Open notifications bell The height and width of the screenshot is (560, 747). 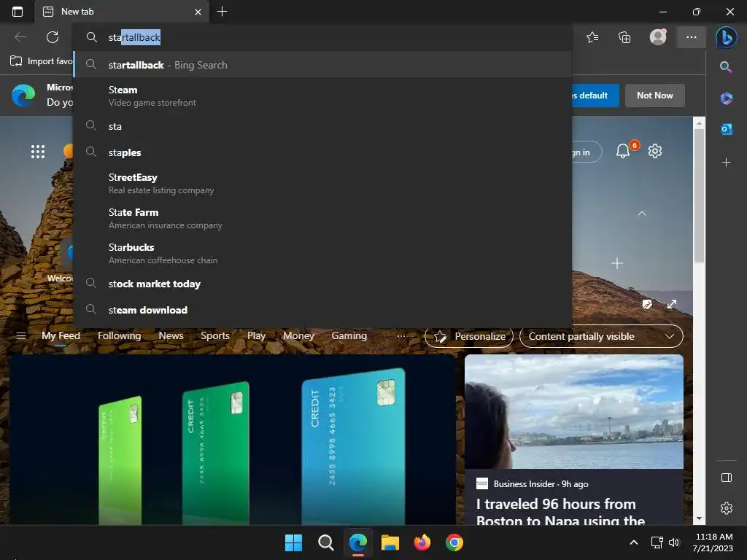[623, 151]
